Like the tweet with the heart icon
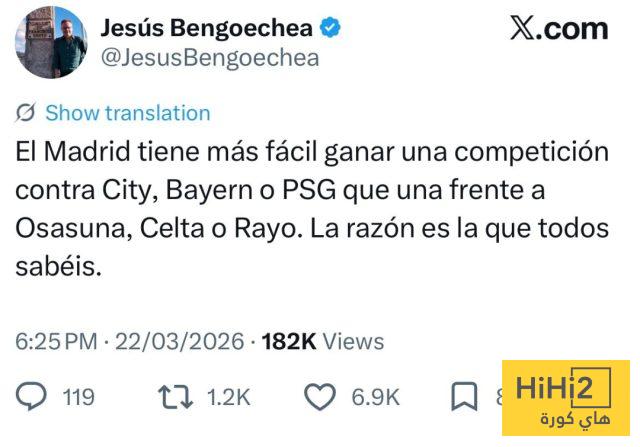 coord(319,397)
